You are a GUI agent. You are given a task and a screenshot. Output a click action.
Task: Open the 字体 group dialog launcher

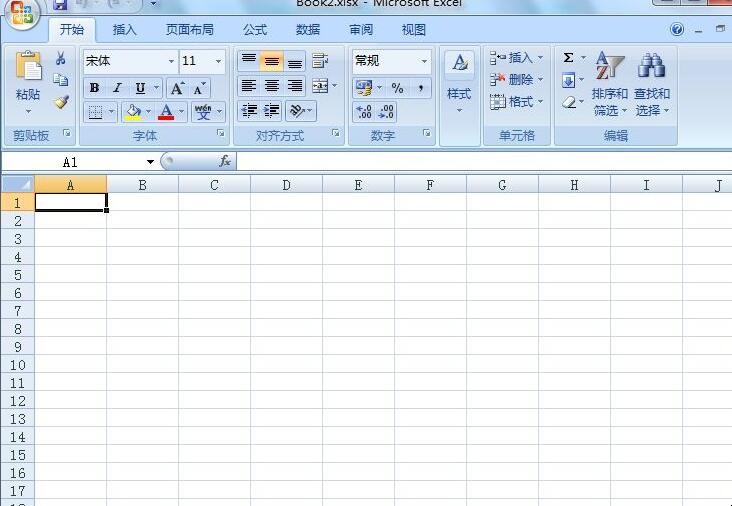pyautogui.click(x=220, y=134)
